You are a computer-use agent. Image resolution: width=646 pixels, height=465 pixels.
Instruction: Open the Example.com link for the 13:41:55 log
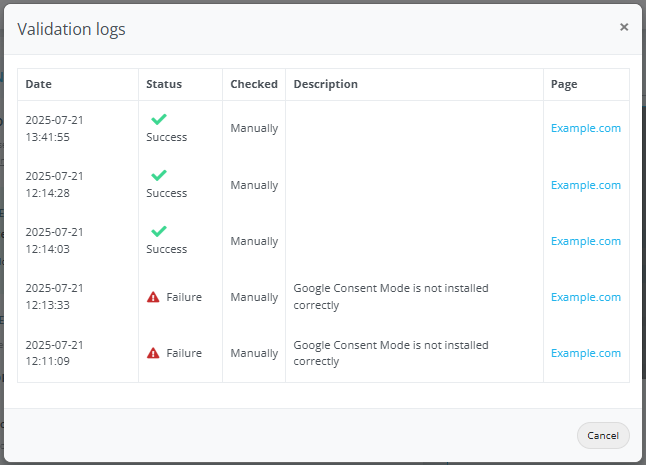coord(585,128)
